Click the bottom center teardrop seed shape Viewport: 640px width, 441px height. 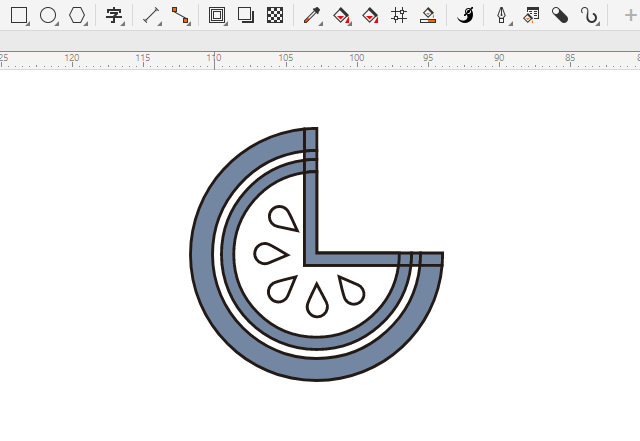pyautogui.click(x=317, y=301)
